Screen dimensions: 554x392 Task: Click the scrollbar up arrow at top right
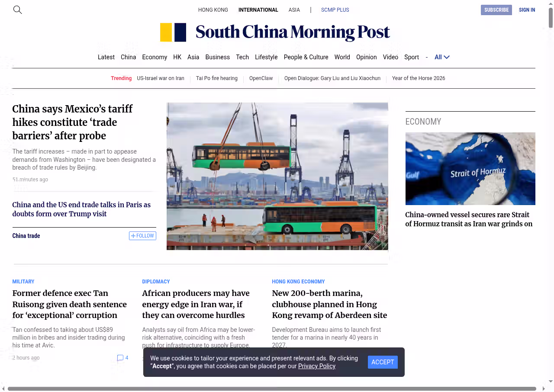click(x=551, y=3)
